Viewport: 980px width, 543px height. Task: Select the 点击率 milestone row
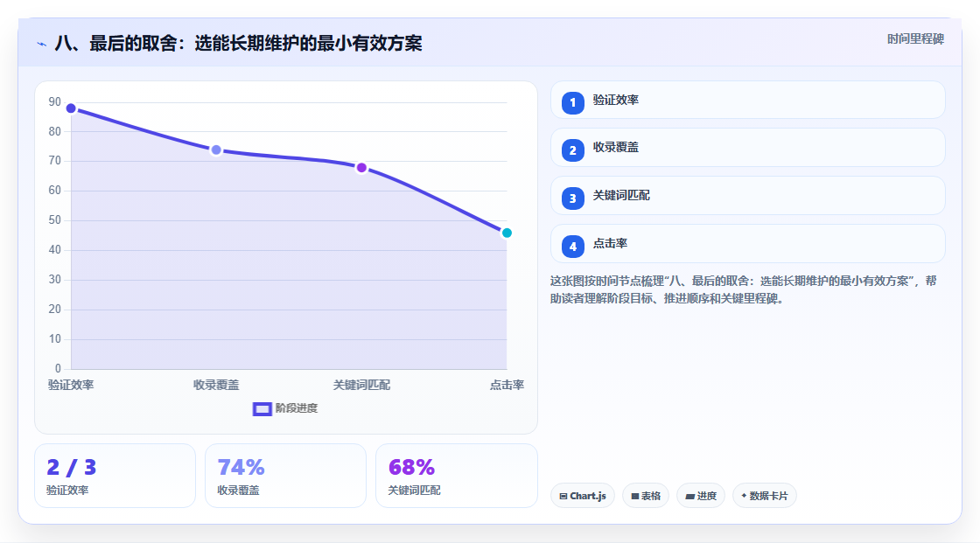coord(747,244)
